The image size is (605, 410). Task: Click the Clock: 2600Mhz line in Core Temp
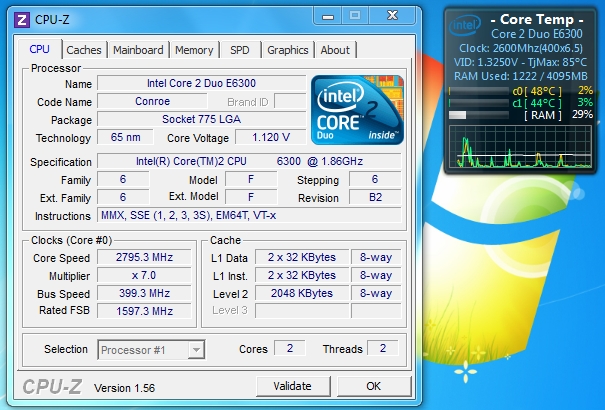[521, 48]
